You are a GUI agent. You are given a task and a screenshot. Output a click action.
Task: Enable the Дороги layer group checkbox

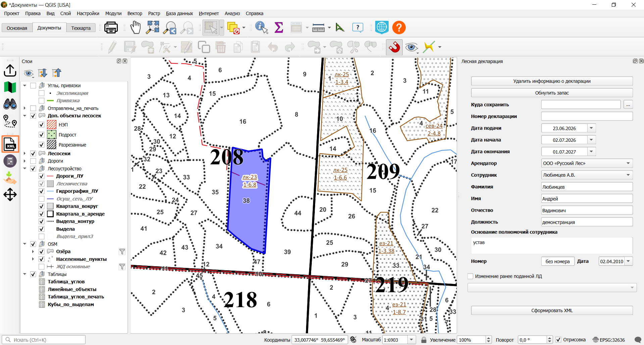click(33, 161)
